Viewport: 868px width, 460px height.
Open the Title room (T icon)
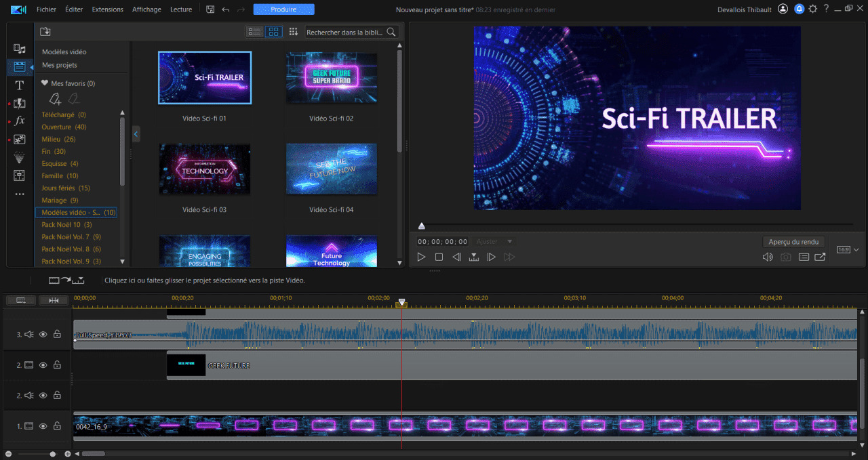pos(20,85)
